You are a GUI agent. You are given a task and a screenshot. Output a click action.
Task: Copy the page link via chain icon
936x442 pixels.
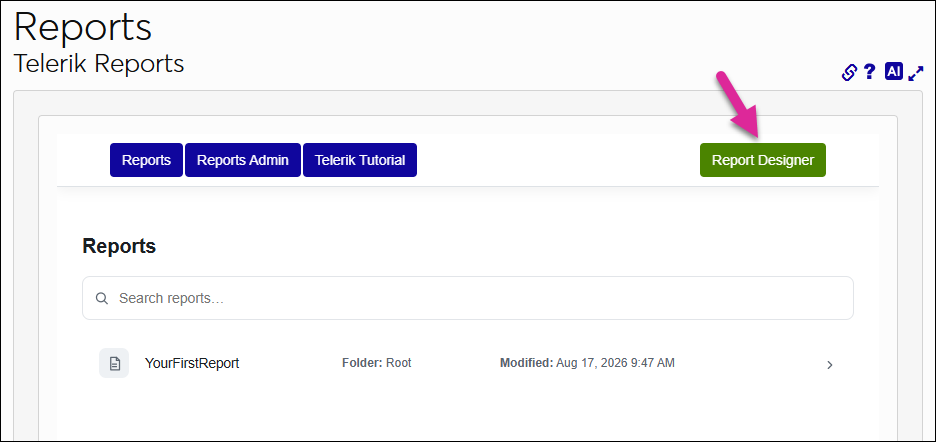click(x=849, y=72)
